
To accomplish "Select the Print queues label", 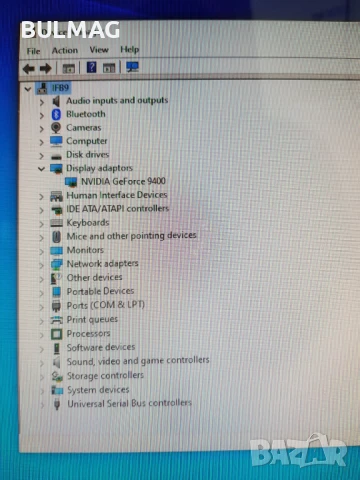I will (92, 319).
